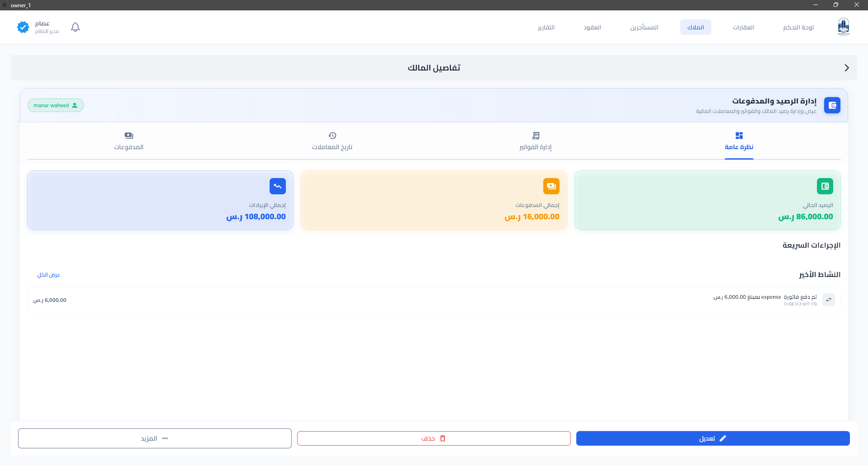The height and width of the screenshot is (465, 868).
Task: Switch to the المدفوعات tab
Action: [x=129, y=142]
